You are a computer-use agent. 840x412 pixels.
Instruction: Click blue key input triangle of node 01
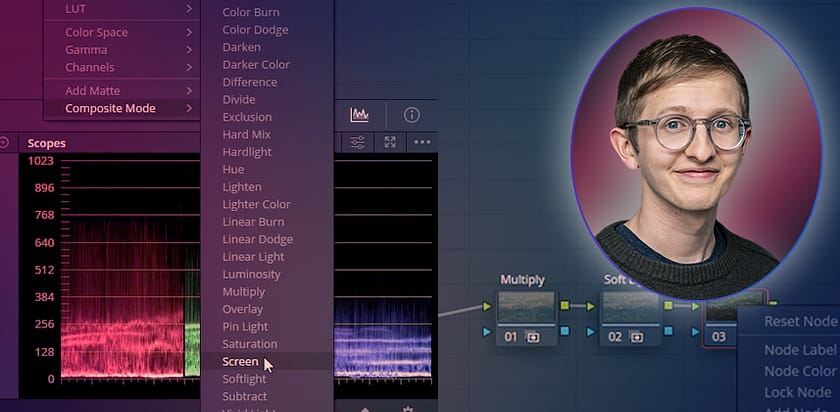pyautogui.click(x=486, y=332)
